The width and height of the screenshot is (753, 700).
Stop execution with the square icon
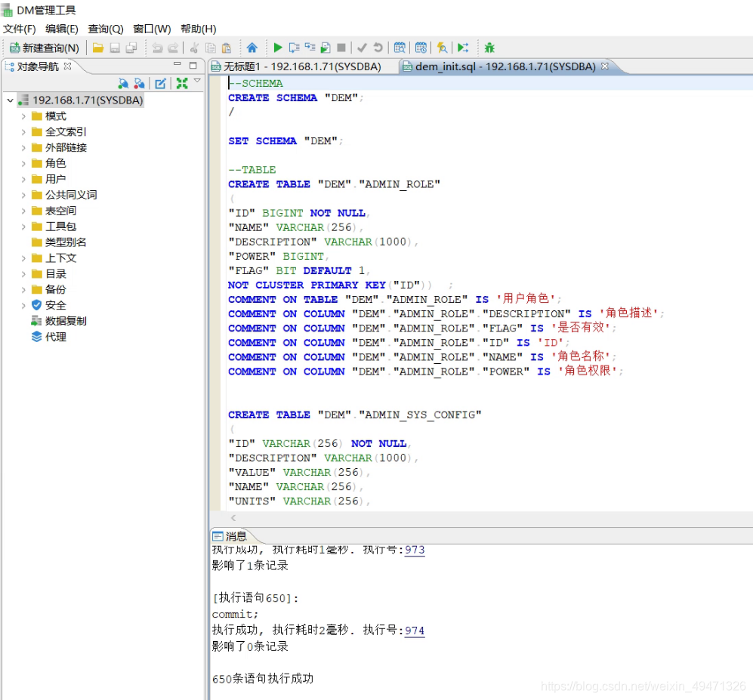pos(341,48)
